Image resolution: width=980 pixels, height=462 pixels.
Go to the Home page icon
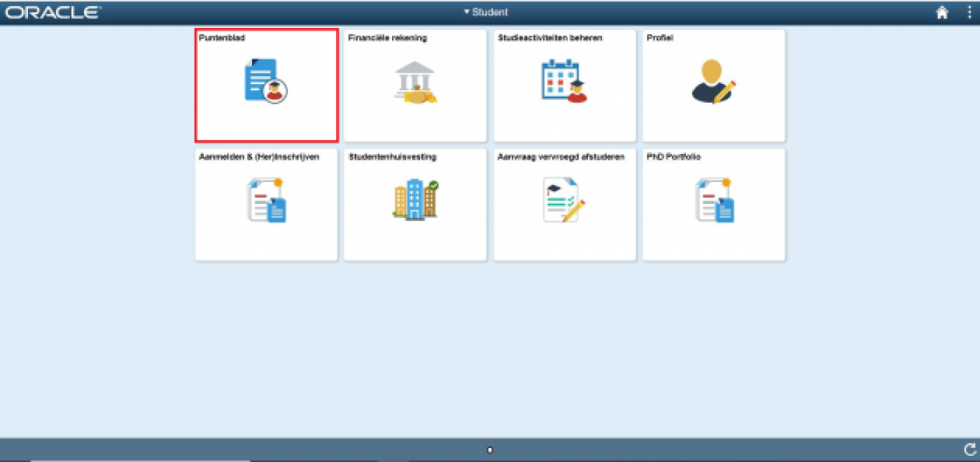(x=942, y=13)
